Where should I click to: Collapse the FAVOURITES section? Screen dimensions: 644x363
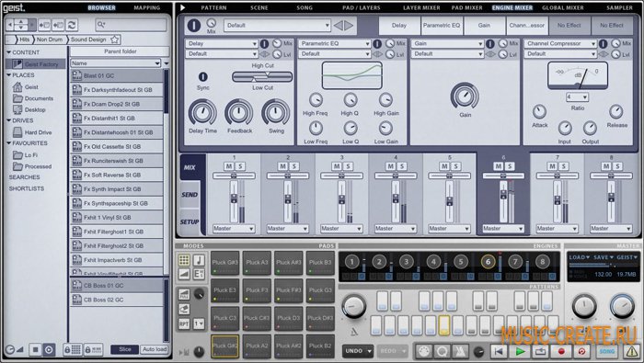pos(9,143)
